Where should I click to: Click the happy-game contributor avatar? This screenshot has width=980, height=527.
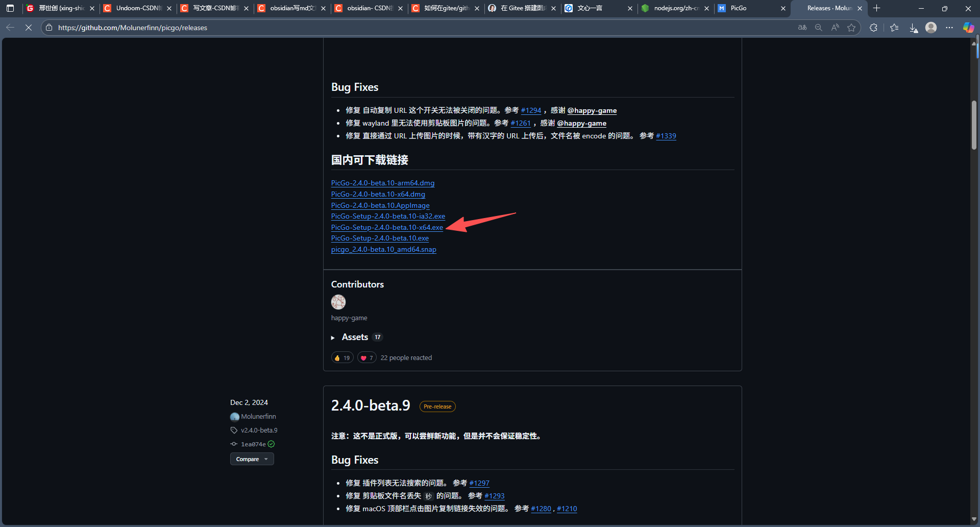click(338, 302)
